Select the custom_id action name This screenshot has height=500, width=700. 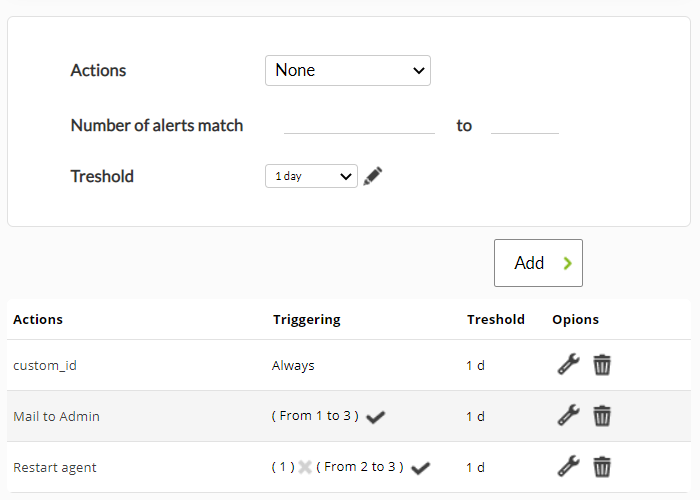click(45, 366)
